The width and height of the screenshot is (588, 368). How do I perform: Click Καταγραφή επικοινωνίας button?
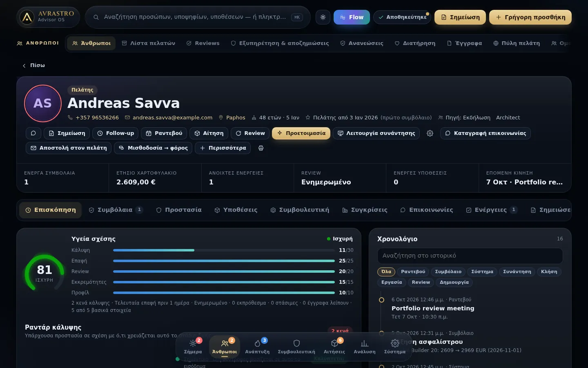(x=486, y=133)
